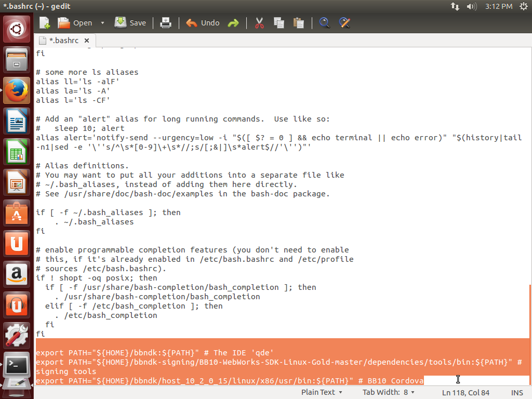
Task: Open Amazon launcher icon
Action: (16, 274)
